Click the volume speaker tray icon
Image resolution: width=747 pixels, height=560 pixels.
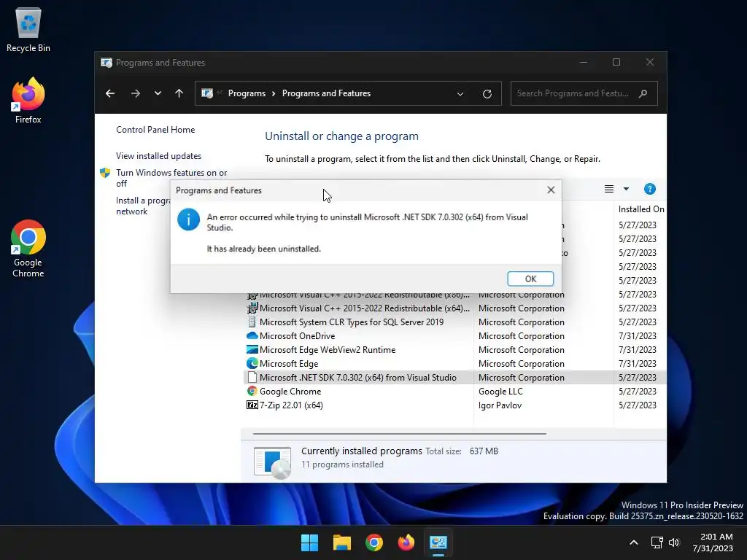coord(673,542)
